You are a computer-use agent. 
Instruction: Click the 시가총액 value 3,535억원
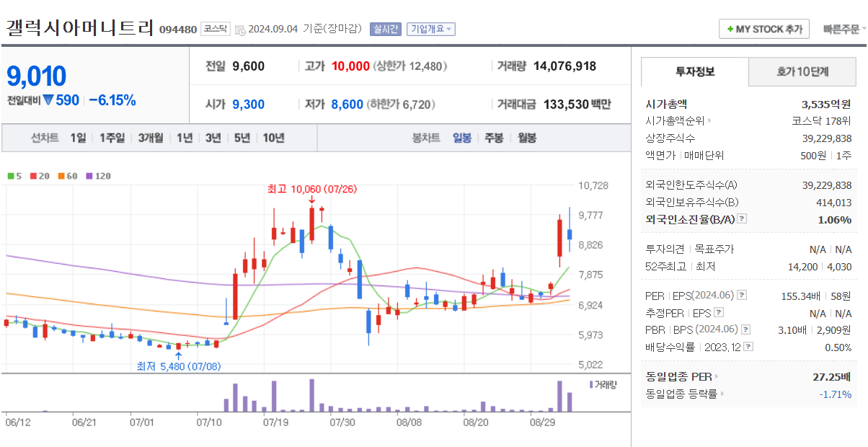pos(826,104)
